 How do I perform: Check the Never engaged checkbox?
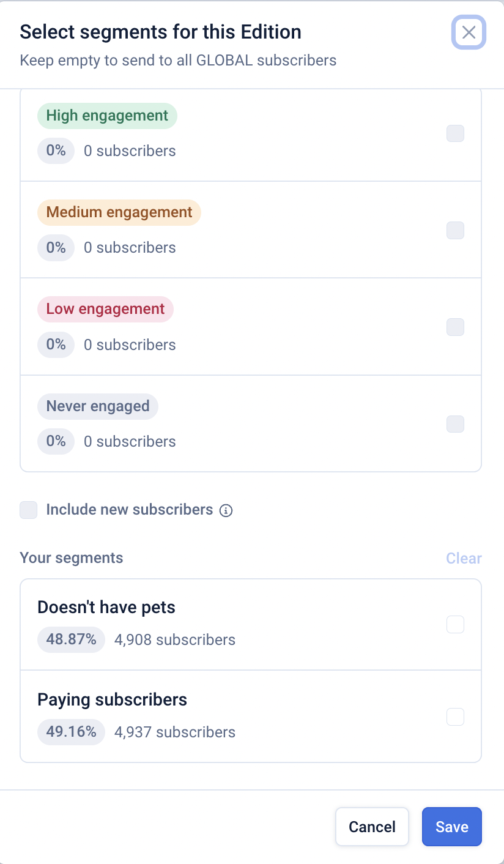[455, 424]
